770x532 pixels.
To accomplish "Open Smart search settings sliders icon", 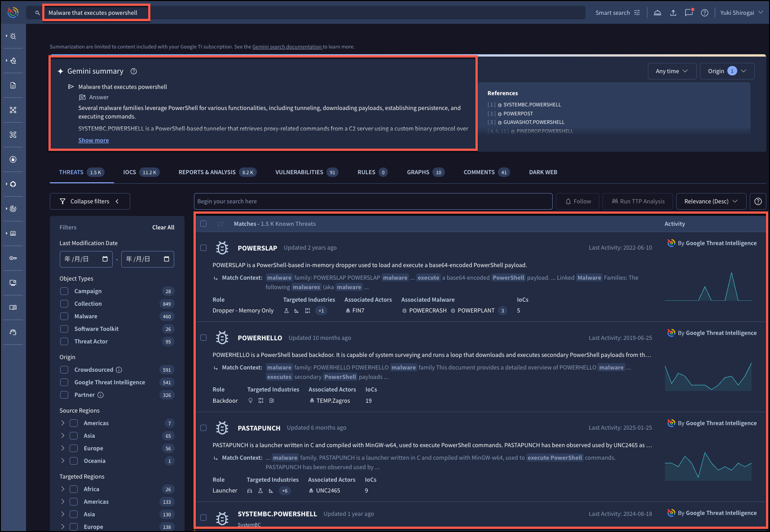I will [x=637, y=13].
